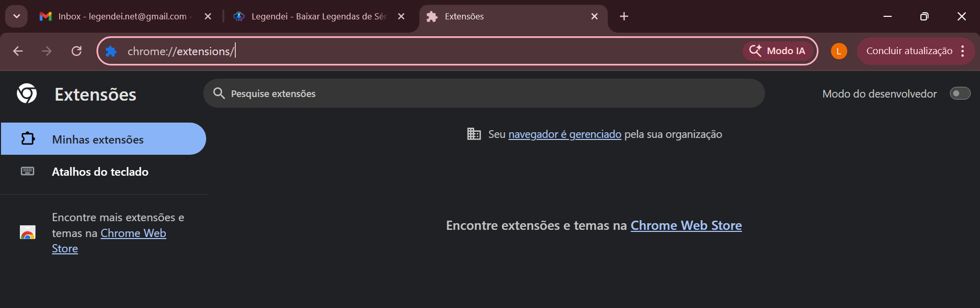
Task: Open the navegador é gerenciado link
Action: click(x=565, y=134)
